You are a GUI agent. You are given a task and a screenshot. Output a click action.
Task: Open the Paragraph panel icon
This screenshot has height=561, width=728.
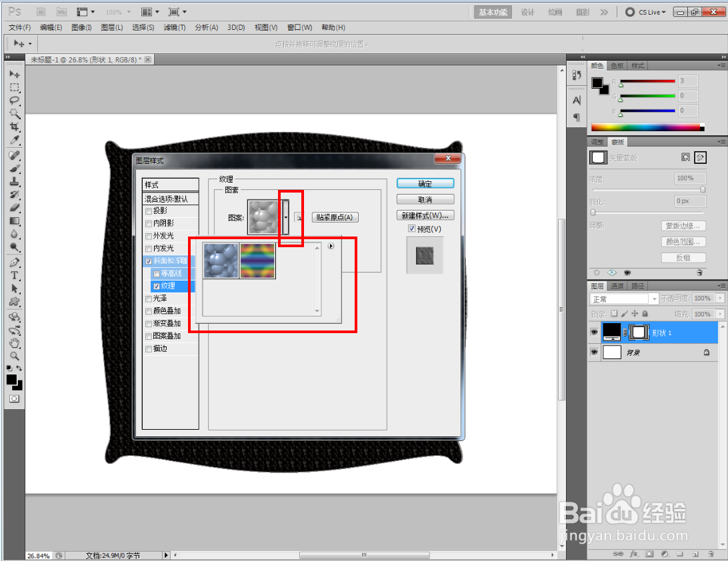[577, 117]
